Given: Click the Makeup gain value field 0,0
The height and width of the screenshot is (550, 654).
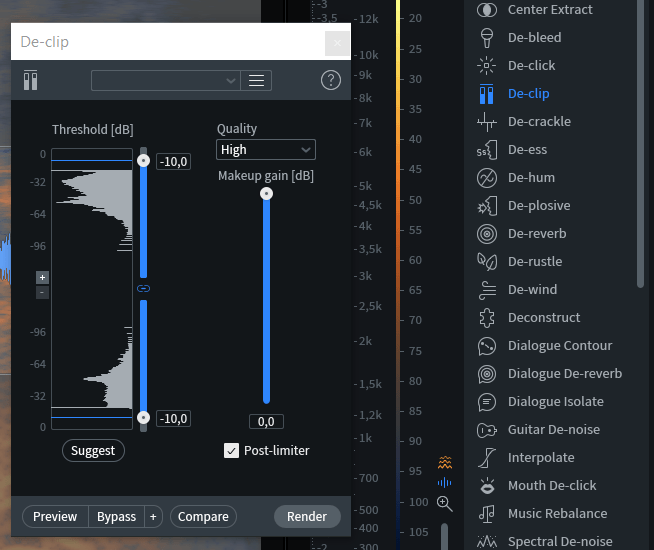Looking at the screenshot, I should [266, 422].
